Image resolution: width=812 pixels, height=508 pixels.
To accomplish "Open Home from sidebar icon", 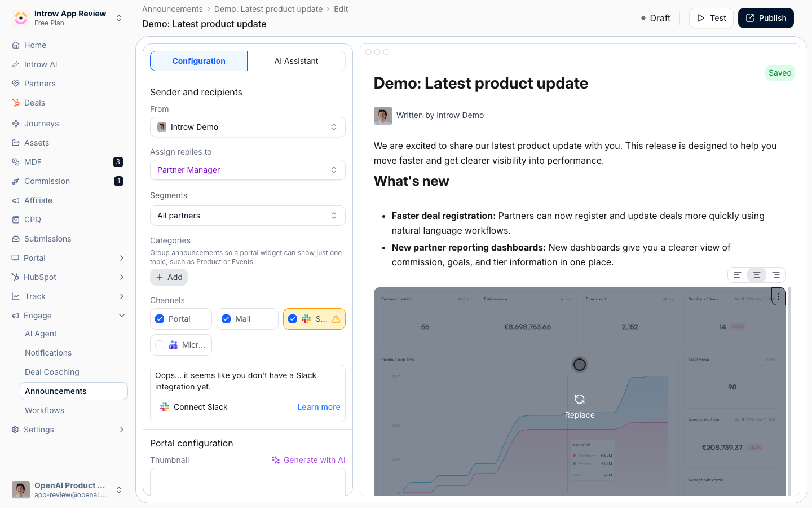I will [x=16, y=45].
